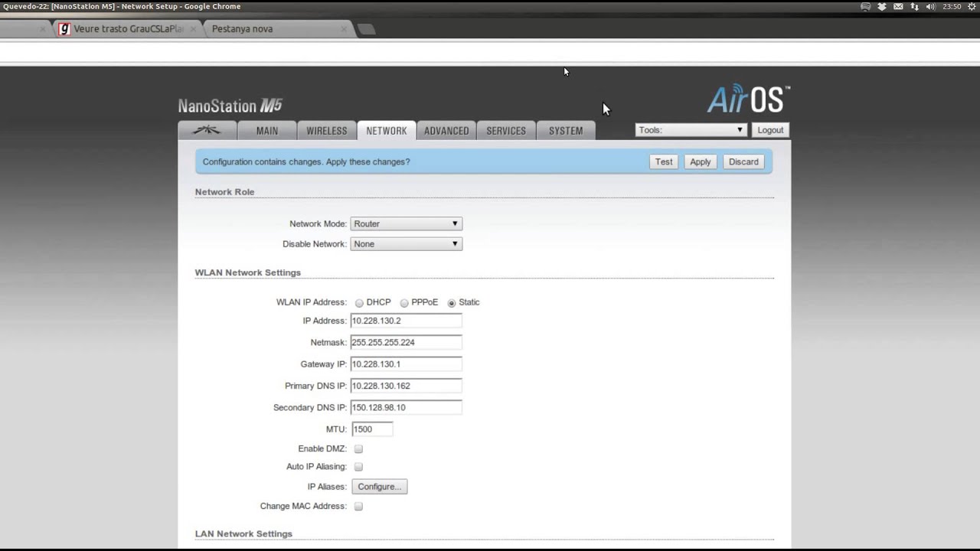Click the network connection arrows indicator
This screenshot has height=551, width=980.
click(x=914, y=6)
